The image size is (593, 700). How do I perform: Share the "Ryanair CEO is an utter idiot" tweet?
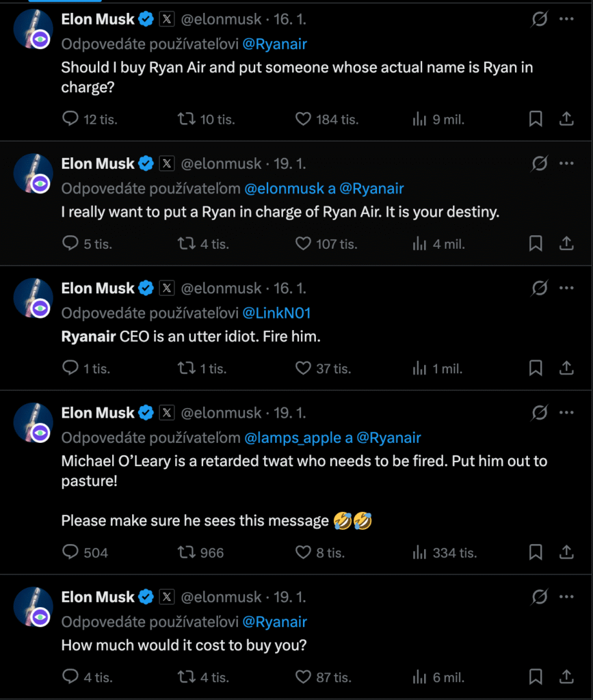click(566, 368)
